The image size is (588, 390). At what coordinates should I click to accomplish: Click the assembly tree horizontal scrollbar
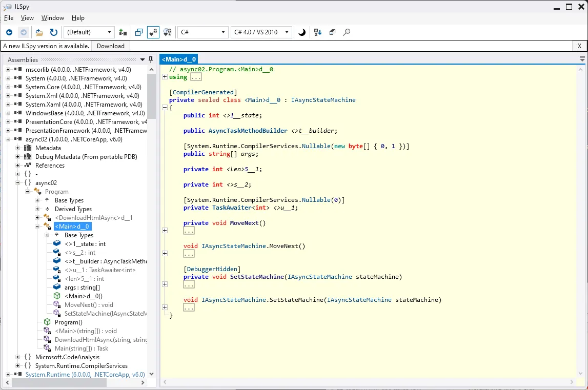tap(59, 382)
